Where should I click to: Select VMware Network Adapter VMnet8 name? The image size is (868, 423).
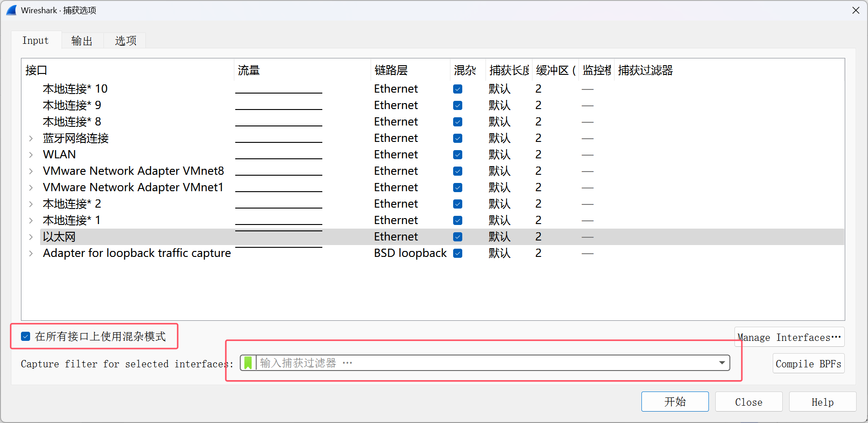(134, 171)
